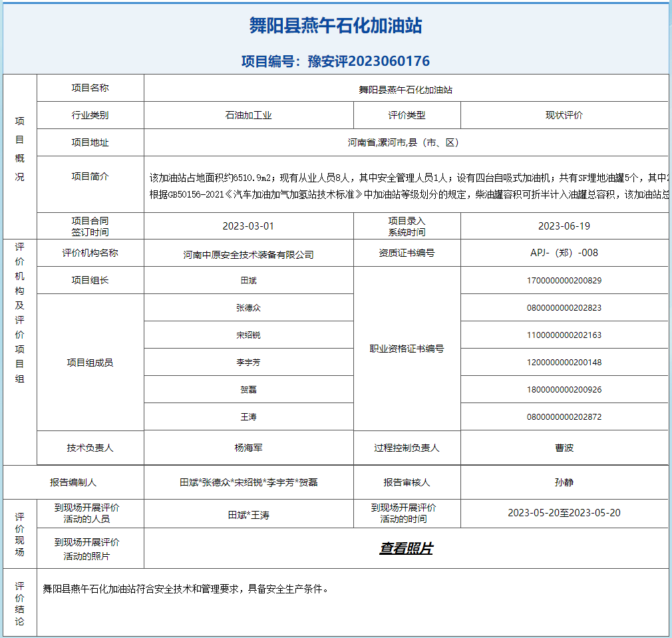This screenshot has height=638, width=672.
Task: Click the 项目组成员 label
Action: pyautogui.click(x=90, y=363)
